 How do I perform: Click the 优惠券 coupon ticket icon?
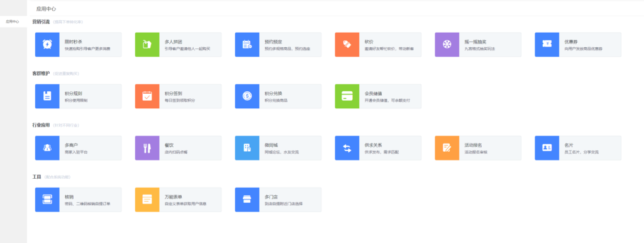click(547, 45)
